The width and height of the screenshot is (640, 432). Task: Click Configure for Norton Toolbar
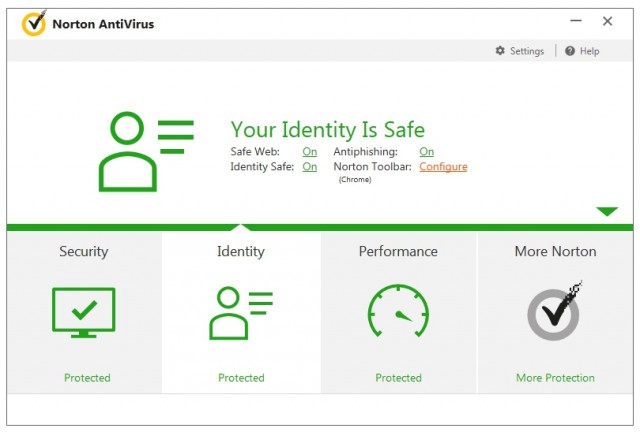coord(443,167)
